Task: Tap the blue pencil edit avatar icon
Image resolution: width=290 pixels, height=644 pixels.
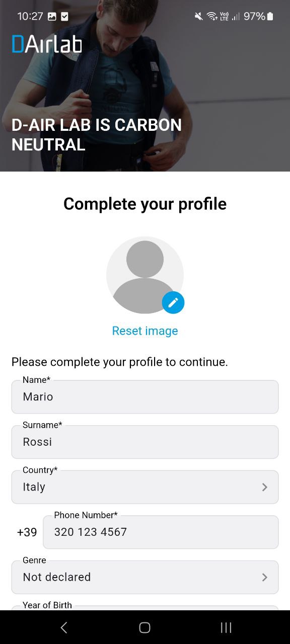Action: [173, 302]
